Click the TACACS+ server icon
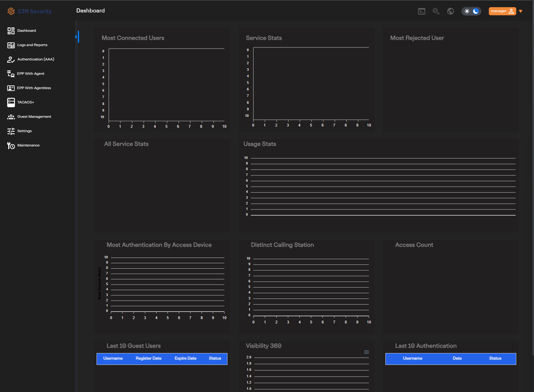The width and height of the screenshot is (534, 392). [x=11, y=102]
